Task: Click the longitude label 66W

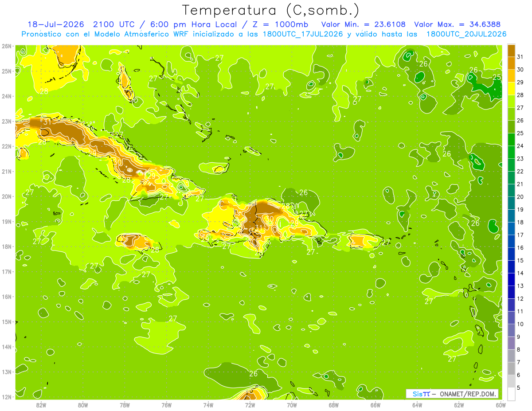Action: pos(376,405)
